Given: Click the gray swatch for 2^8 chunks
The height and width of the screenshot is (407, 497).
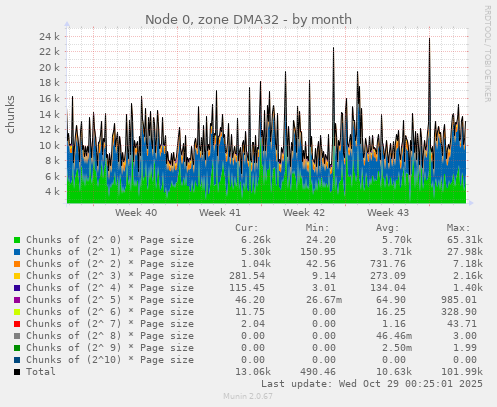Looking at the screenshot, I should tap(17, 336).
